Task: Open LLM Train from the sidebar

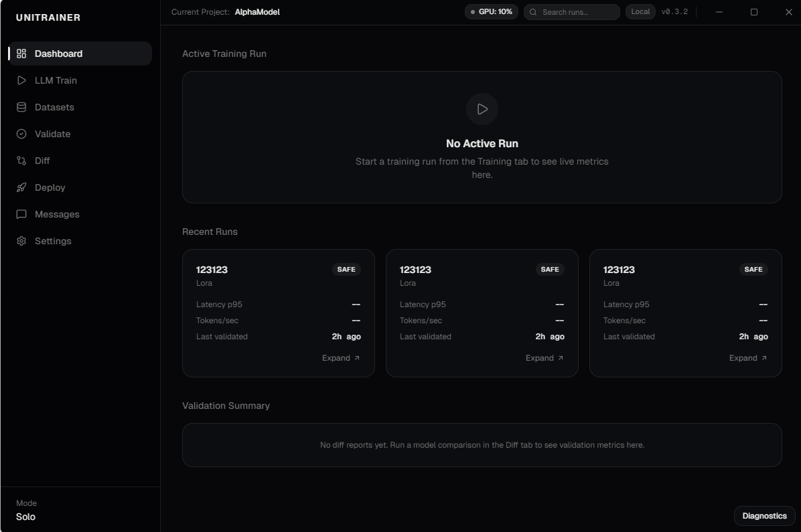Action: click(x=22, y=80)
